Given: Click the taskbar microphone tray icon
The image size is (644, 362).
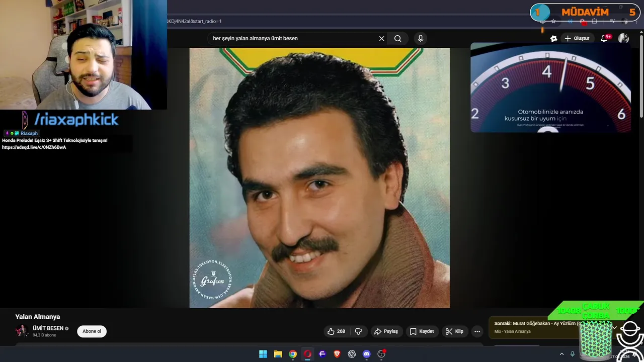Looking at the screenshot, I should 573,354.
